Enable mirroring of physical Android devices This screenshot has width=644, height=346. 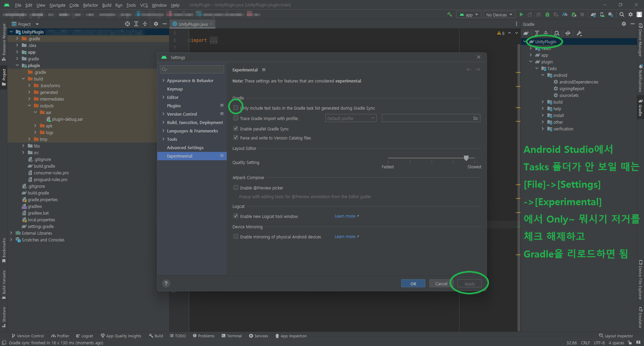236,236
